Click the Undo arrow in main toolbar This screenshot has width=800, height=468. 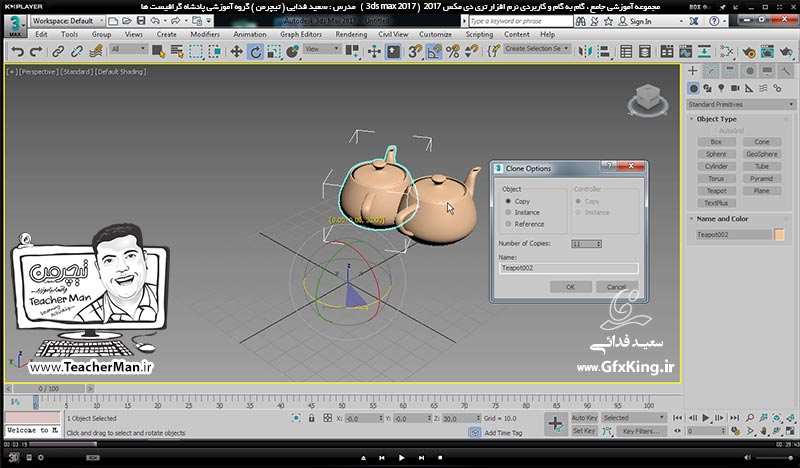tap(18, 52)
